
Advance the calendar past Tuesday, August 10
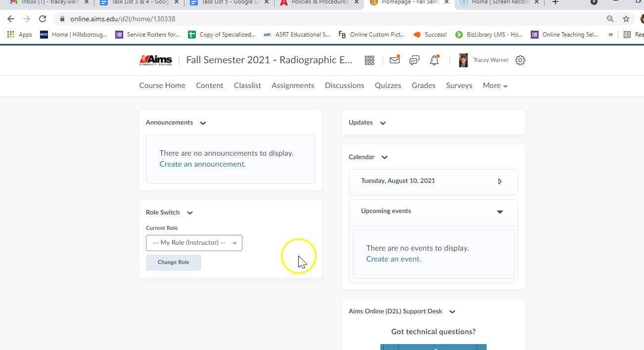500,181
